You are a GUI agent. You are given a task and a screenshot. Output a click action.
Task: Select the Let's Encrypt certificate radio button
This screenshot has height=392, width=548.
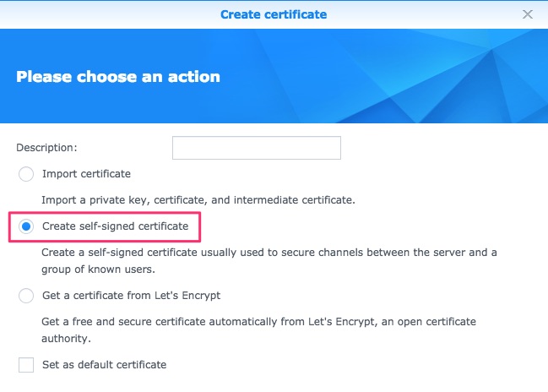[26, 296]
